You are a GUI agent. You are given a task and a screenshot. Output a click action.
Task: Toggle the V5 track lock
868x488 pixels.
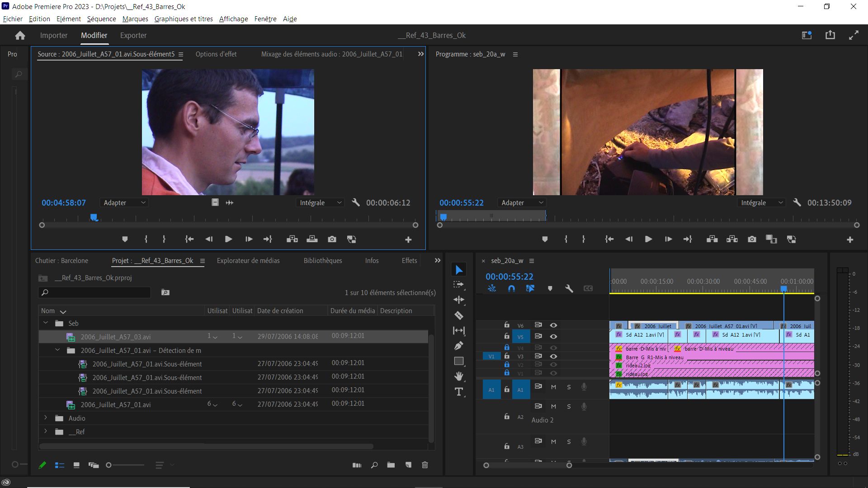pos(507,336)
